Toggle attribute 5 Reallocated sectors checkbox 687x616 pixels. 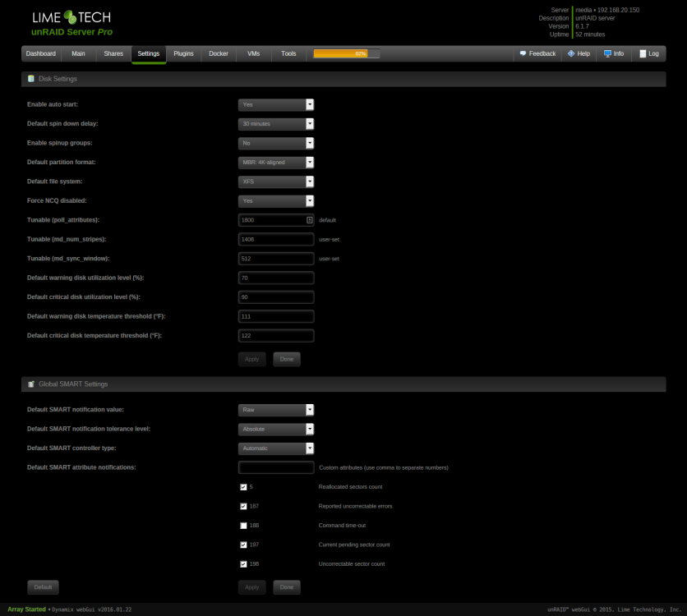tap(243, 487)
